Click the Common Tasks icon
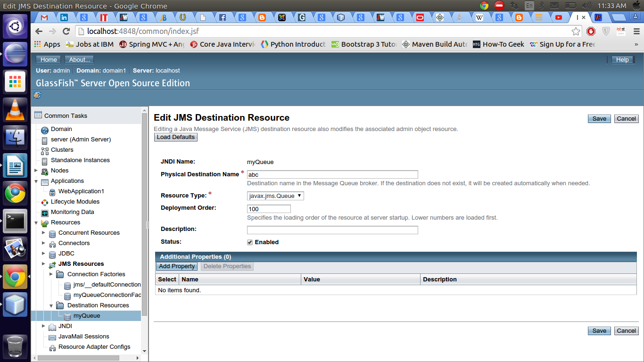Image resolution: width=644 pixels, height=362 pixels. coord(38,115)
